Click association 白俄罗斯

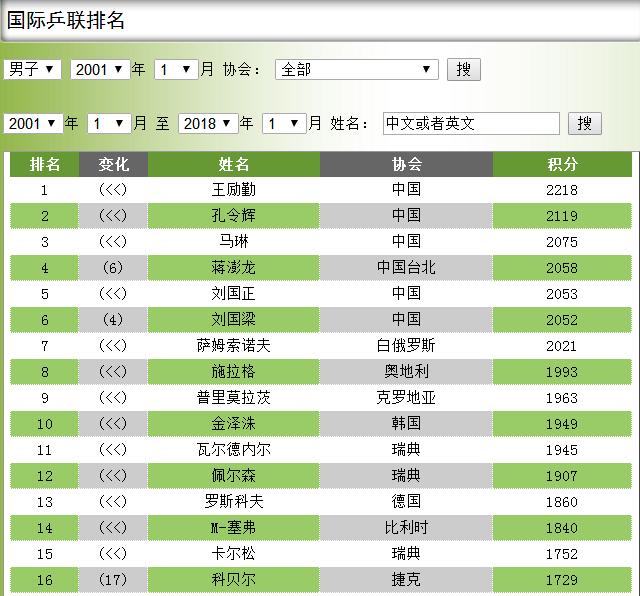point(407,346)
